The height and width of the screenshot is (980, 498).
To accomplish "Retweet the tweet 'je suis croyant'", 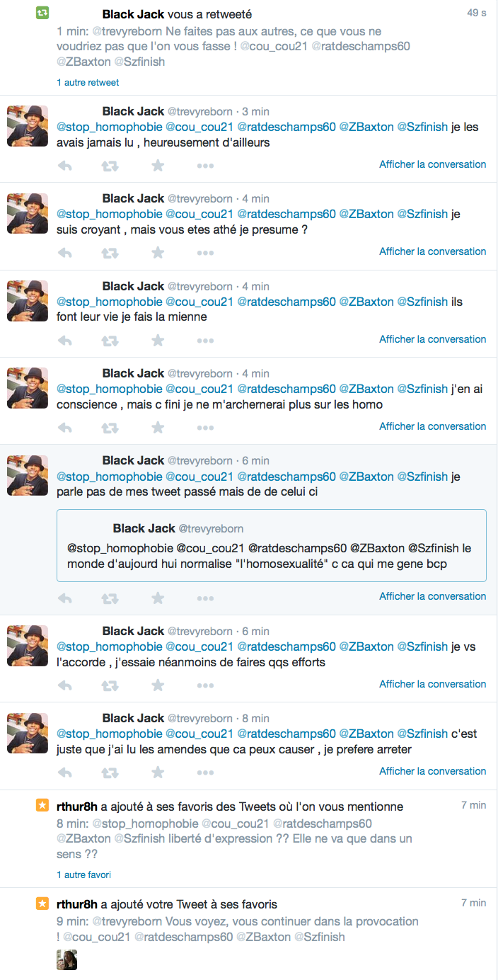I will pyautogui.click(x=110, y=253).
